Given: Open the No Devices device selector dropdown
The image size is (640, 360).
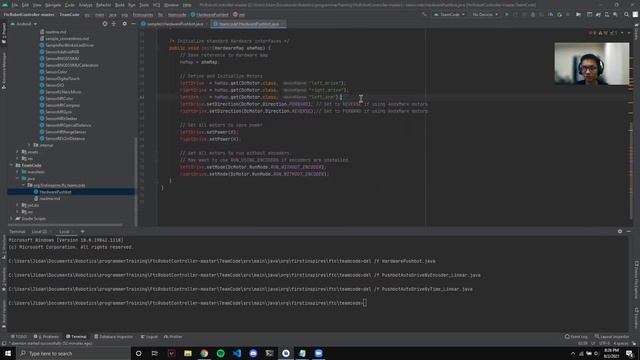Looking at the screenshot, I should click(485, 15).
